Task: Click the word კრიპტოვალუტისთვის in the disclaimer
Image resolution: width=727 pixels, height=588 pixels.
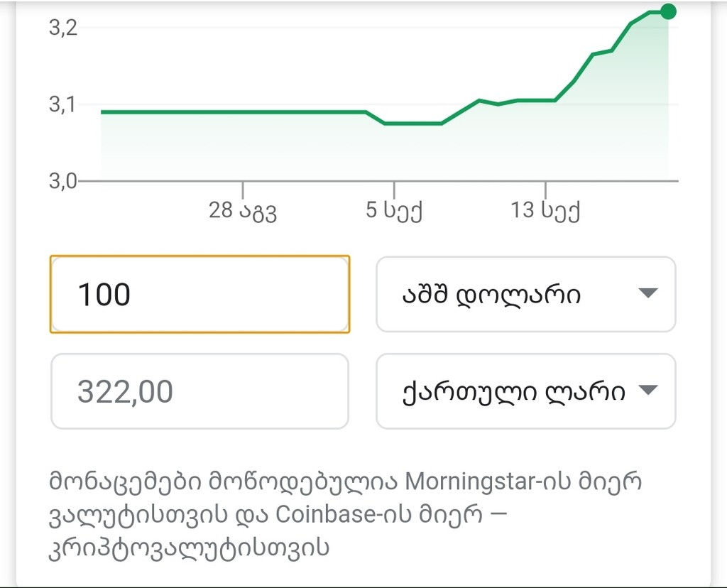Action: 189,548
